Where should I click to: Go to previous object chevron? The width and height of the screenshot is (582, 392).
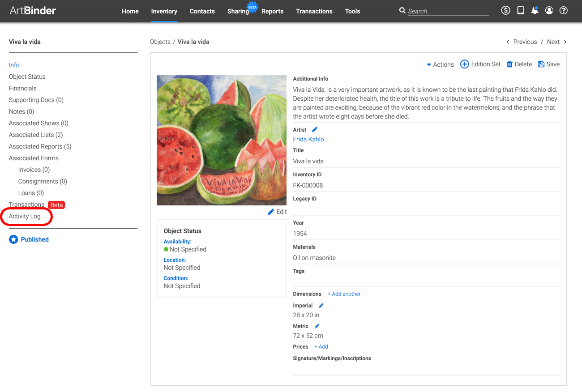[508, 42]
